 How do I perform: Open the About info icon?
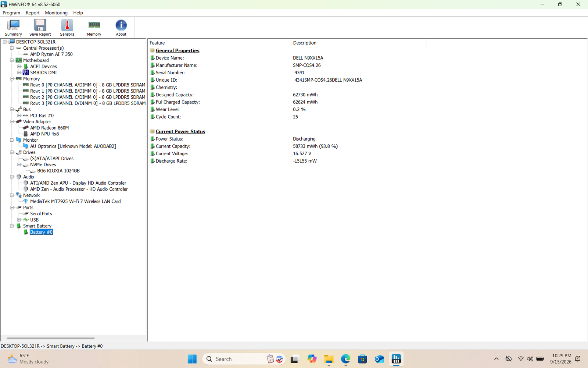tap(121, 28)
